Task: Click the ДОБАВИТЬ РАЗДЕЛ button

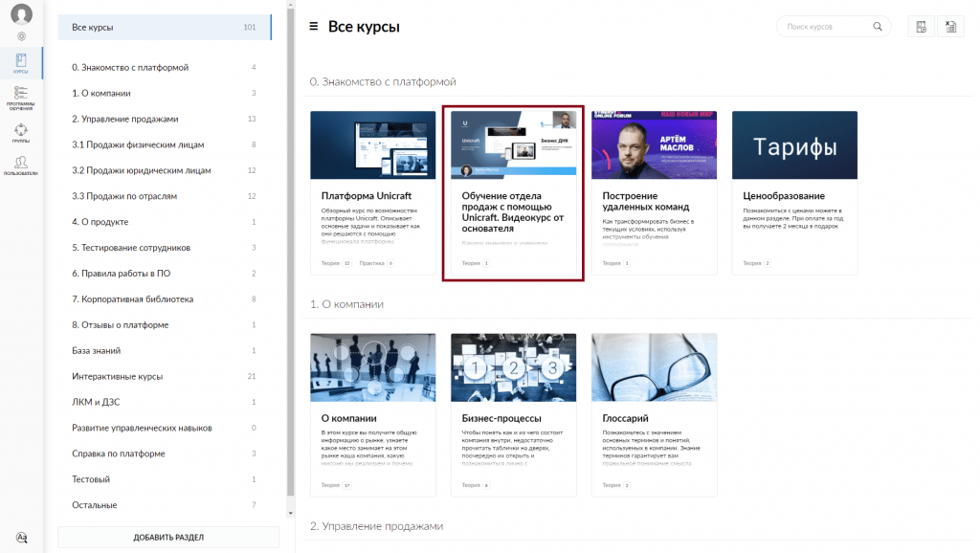Action: pyautogui.click(x=168, y=538)
